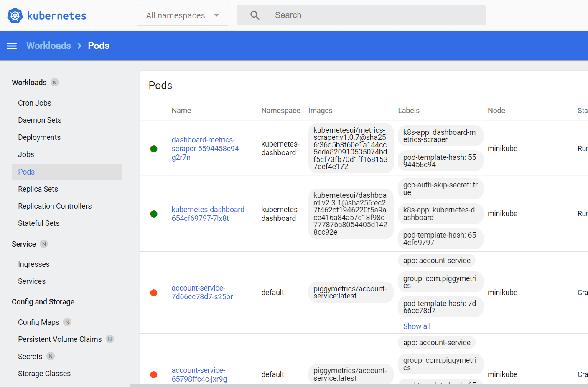The image size is (588, 387).
Task: Open Secrets in sidebar
Action: click(x=30, y=357)
